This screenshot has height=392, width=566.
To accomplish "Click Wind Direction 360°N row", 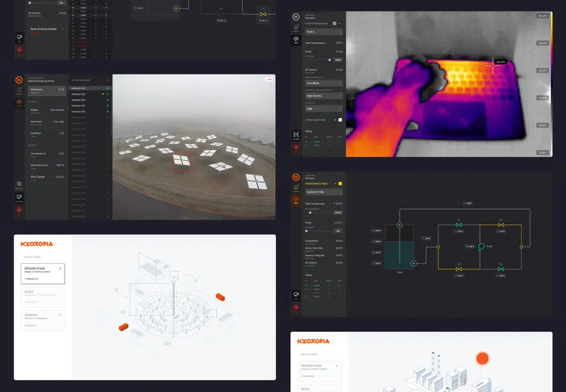I will [x=47, y=166].
